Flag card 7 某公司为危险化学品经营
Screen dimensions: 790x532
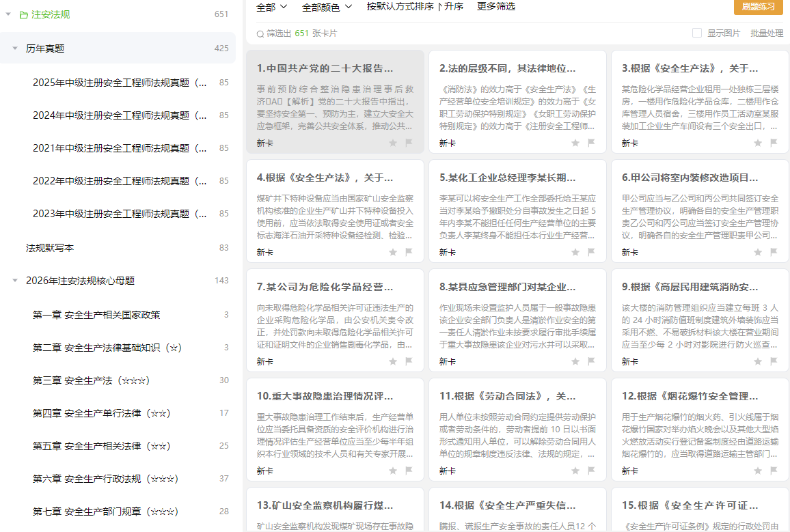(409, 361)
